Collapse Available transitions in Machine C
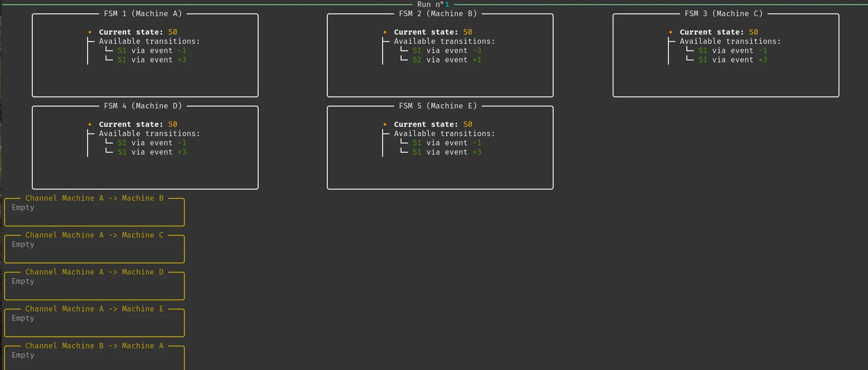 pos(730,42)
